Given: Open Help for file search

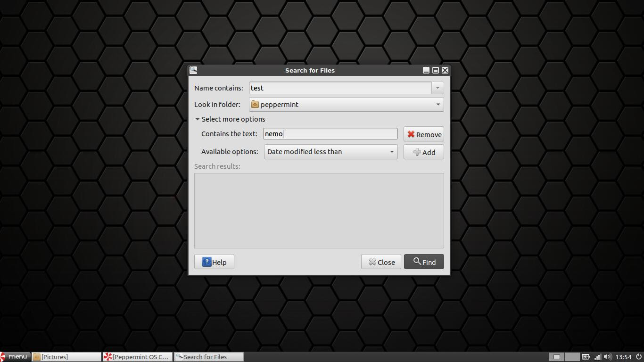Looking at the screenshot, I should [214, 262].
